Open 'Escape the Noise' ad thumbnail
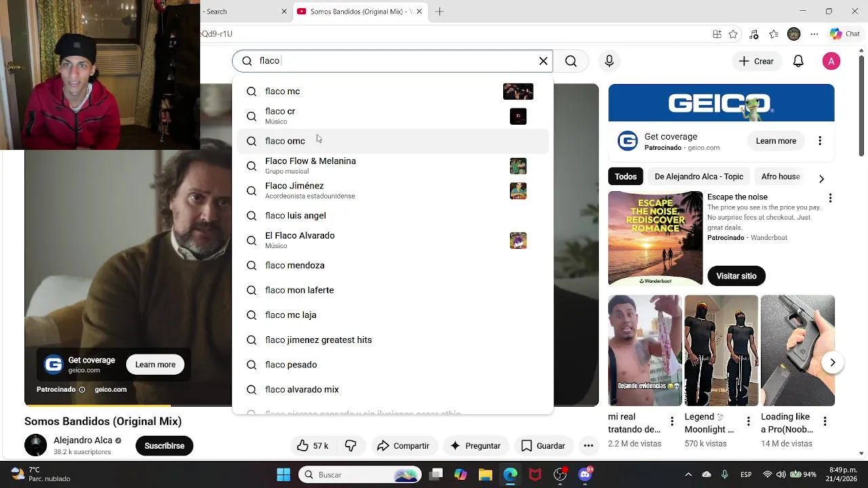868x488 pixels. point(655,239)
